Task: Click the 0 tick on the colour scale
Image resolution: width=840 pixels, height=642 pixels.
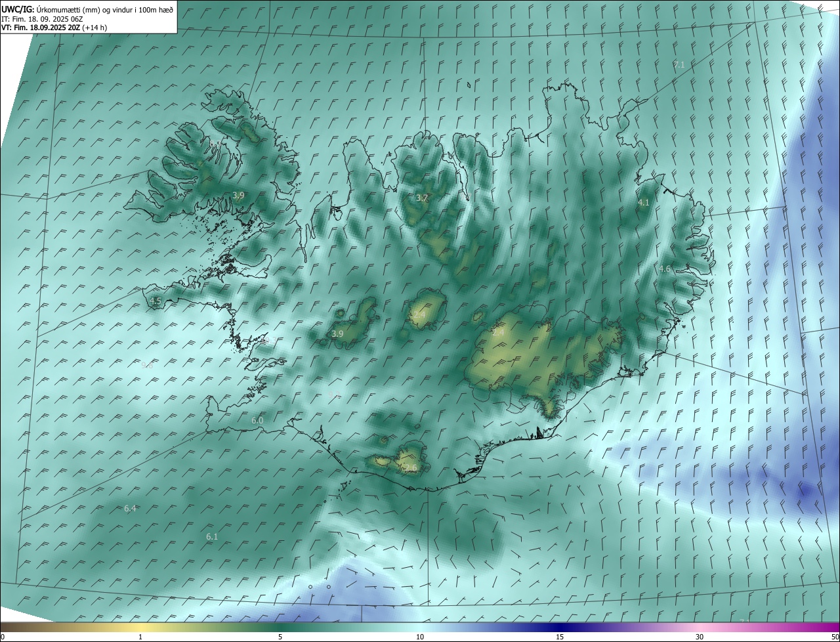Action: click(x=2, y=637)
